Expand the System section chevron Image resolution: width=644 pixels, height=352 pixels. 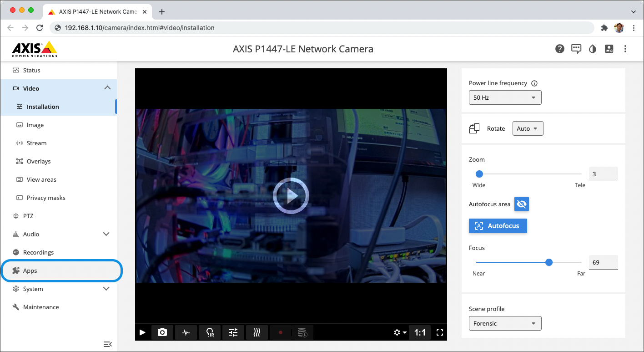tap(106, 289)
